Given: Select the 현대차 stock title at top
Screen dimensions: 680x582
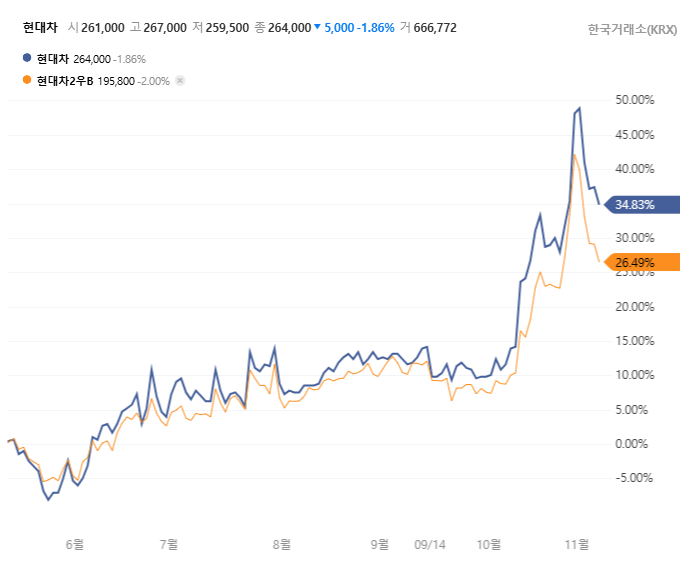Looking at the screenshot, I should click(x=40, y=27).
